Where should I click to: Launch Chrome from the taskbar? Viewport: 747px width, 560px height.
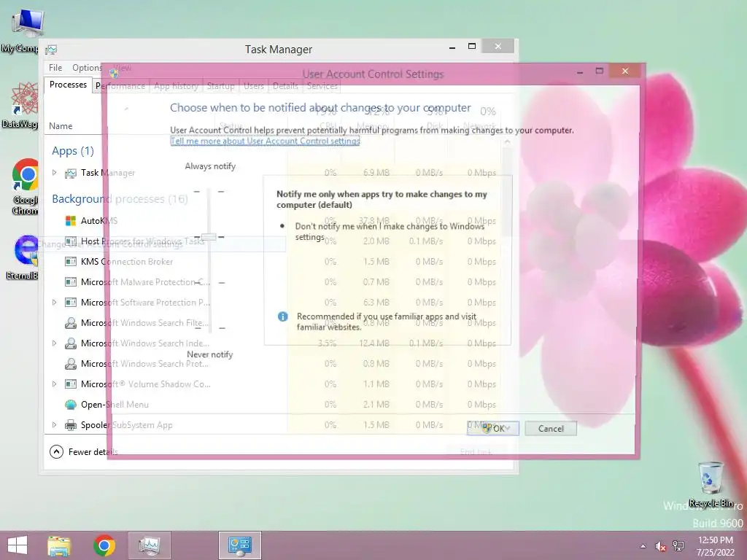point(104,545)
